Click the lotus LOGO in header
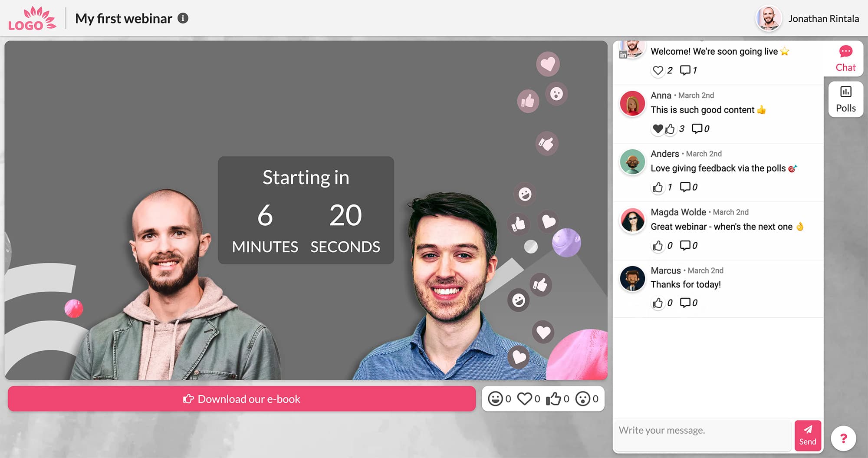868x458 pixels. [32, 19]
